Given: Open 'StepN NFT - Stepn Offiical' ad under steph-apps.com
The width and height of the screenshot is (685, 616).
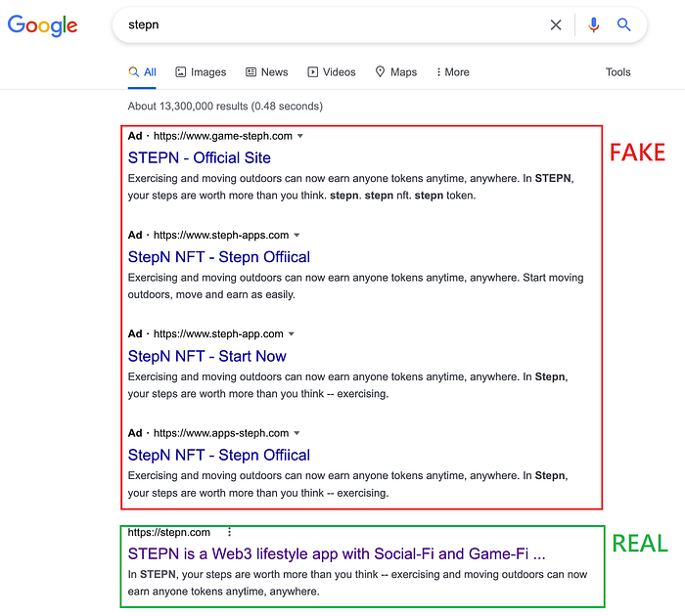Looking at the screenshot, I should pos(219,257).
